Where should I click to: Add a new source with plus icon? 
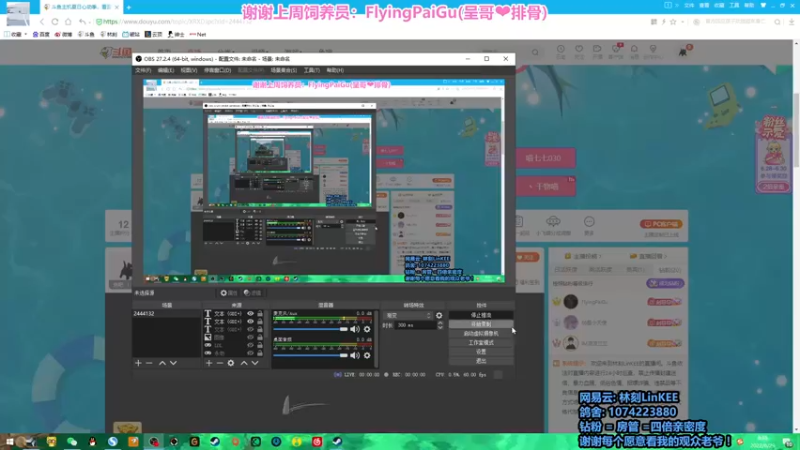(209, 363)
